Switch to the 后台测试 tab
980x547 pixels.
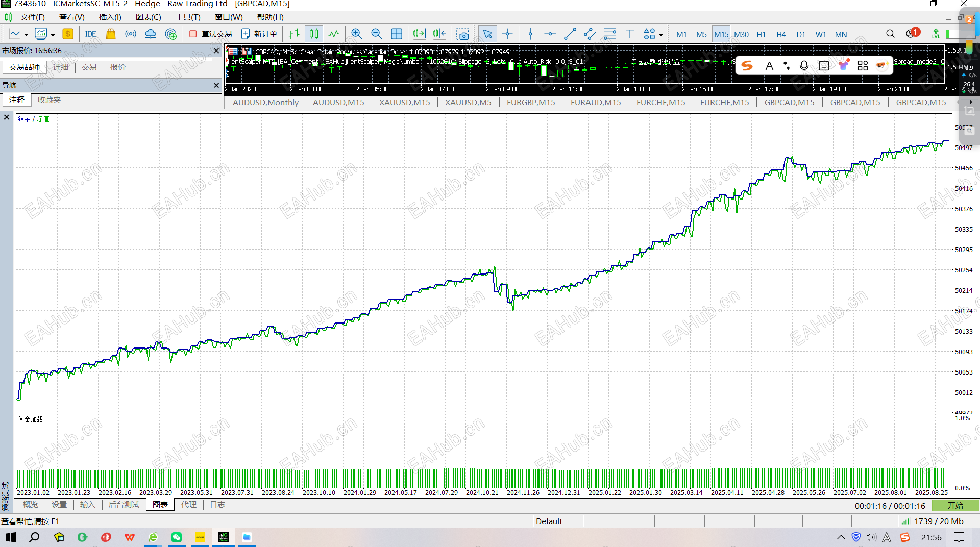pyautogui.click(x=124, y=505)
